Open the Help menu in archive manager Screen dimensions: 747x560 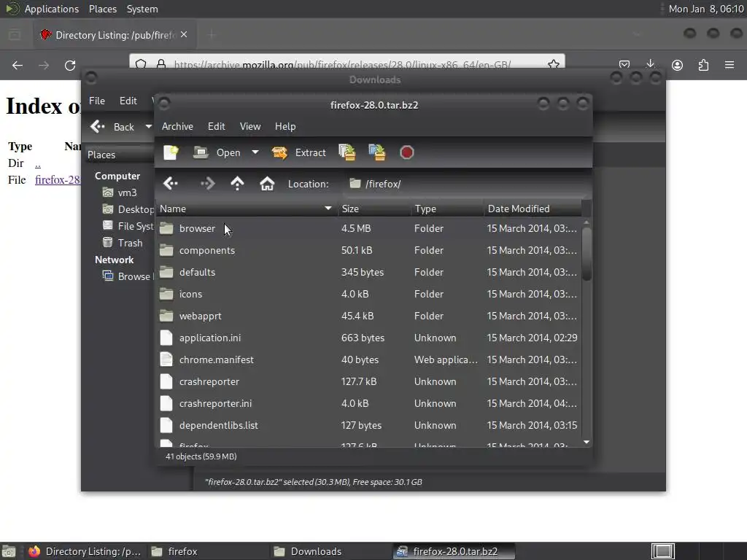coord(285,126)
